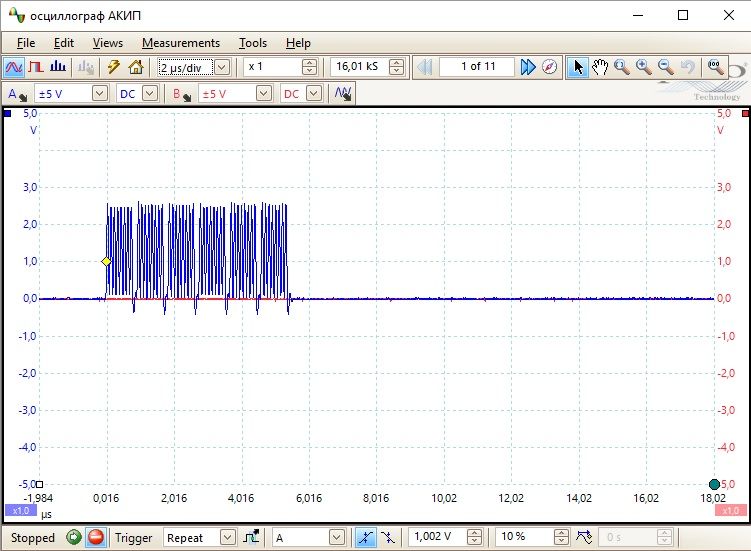
Task: Click the buffer index field 1 of 11
Action: point(478,67)
